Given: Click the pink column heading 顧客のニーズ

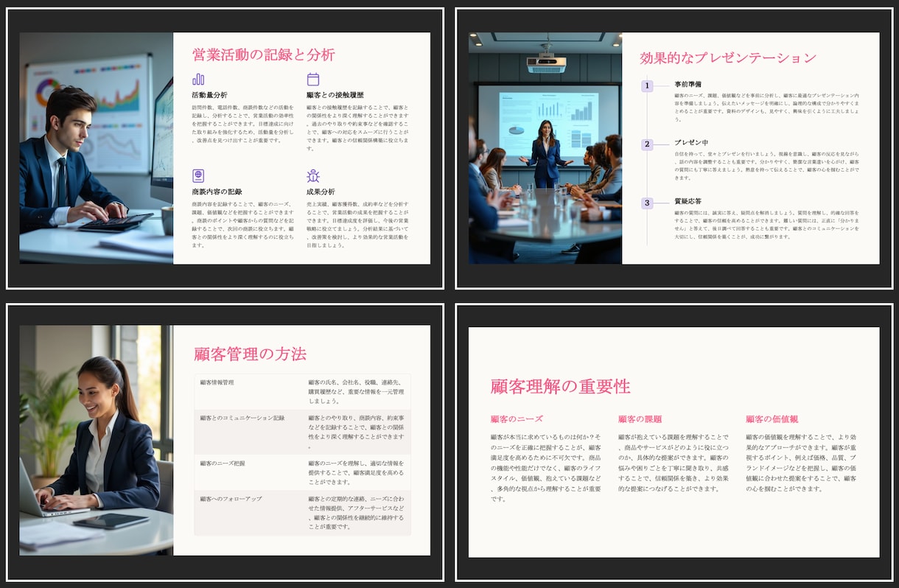Looking at the screenshot, I should click(517, 419).
